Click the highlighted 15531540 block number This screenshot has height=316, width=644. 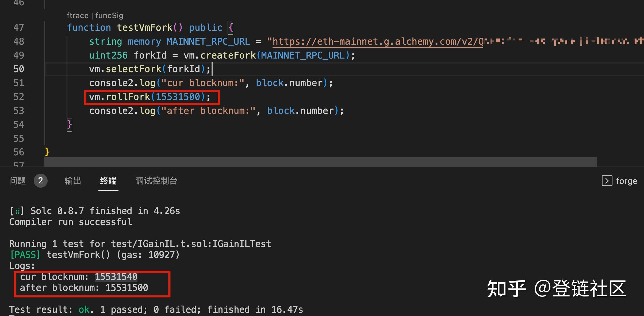[x=116, y=277]
